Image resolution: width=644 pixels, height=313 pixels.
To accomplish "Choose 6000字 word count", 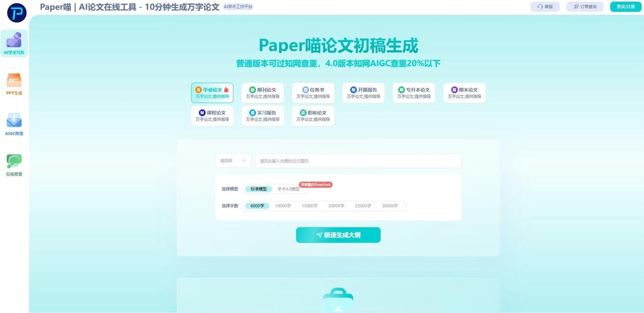I will 257,206.
